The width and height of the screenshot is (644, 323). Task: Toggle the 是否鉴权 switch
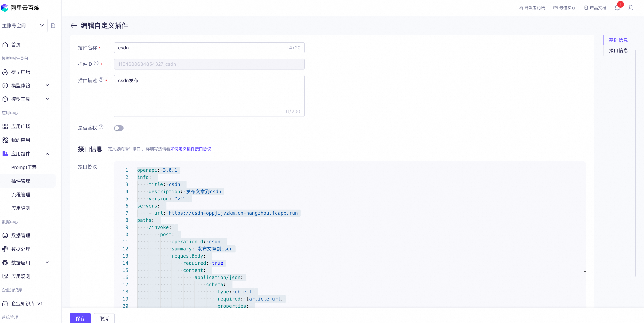(119, 128)
